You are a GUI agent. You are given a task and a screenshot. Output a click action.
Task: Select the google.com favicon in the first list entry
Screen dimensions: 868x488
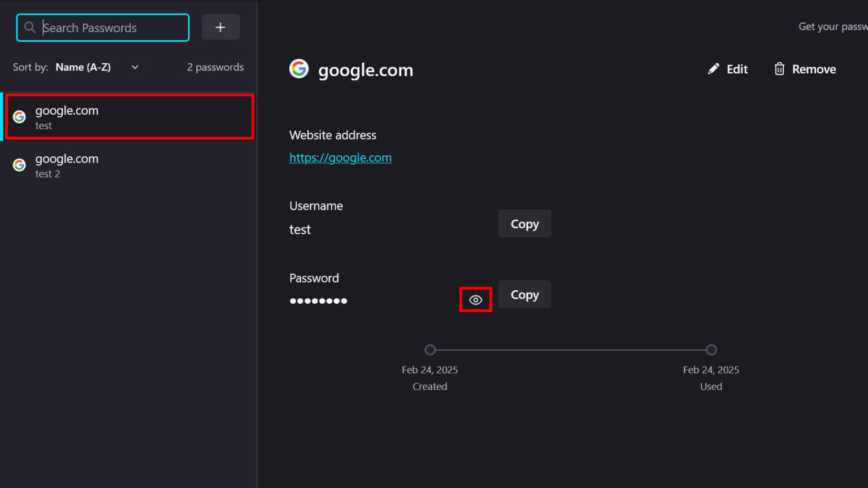[19, 116]
